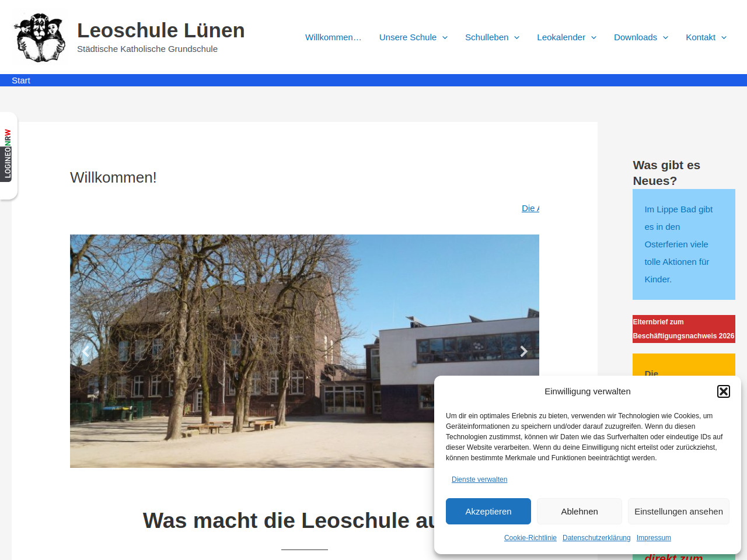Screen dimensions: 747x560
Task: Decline cookies with Ablehnen button
Action: pos(579,512)
